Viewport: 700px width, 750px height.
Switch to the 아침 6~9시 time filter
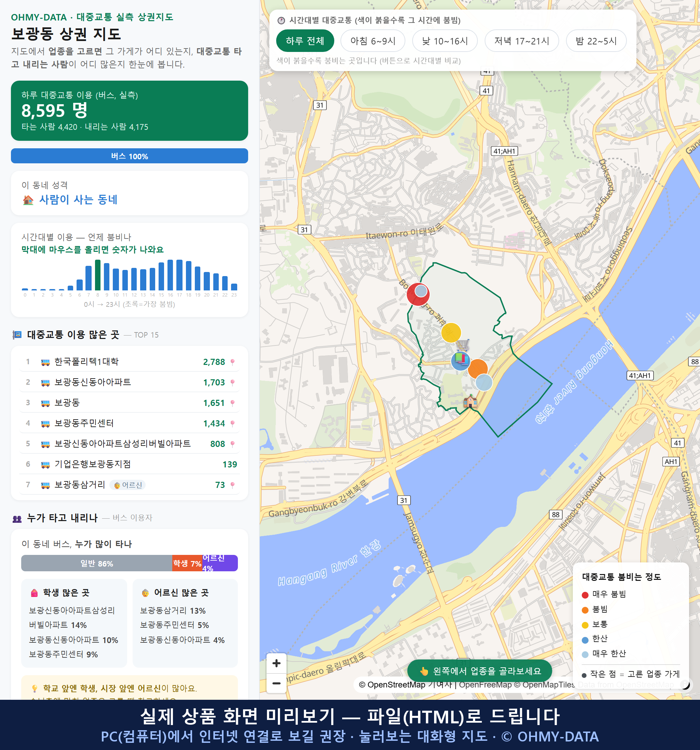click(373, 41)
